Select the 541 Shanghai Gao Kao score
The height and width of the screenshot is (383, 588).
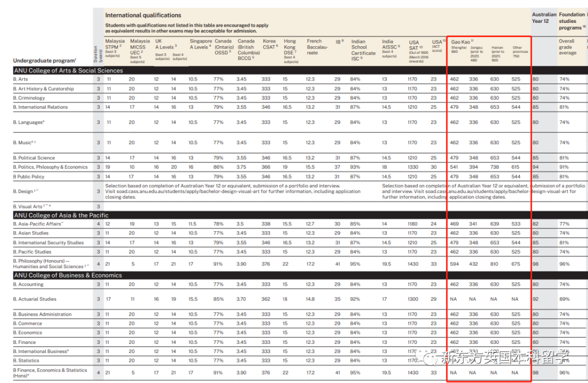coord(454,167)
